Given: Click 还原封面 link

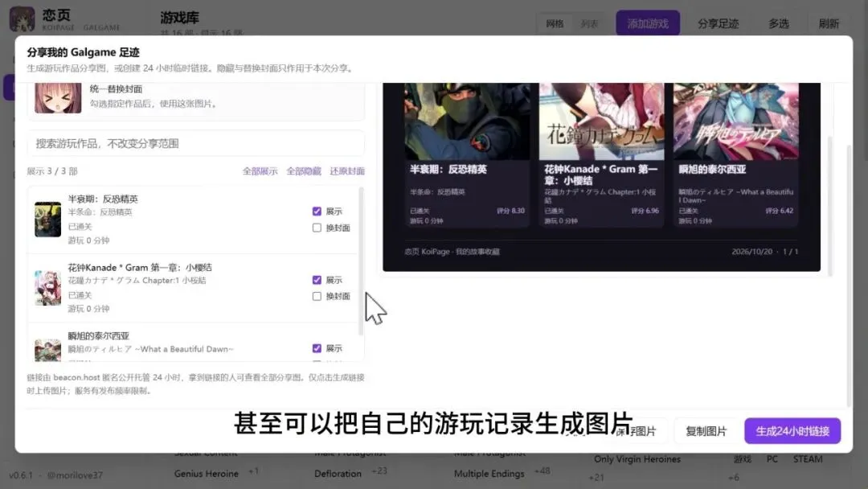Looking at the screenshot, I should tap(347, 171).
